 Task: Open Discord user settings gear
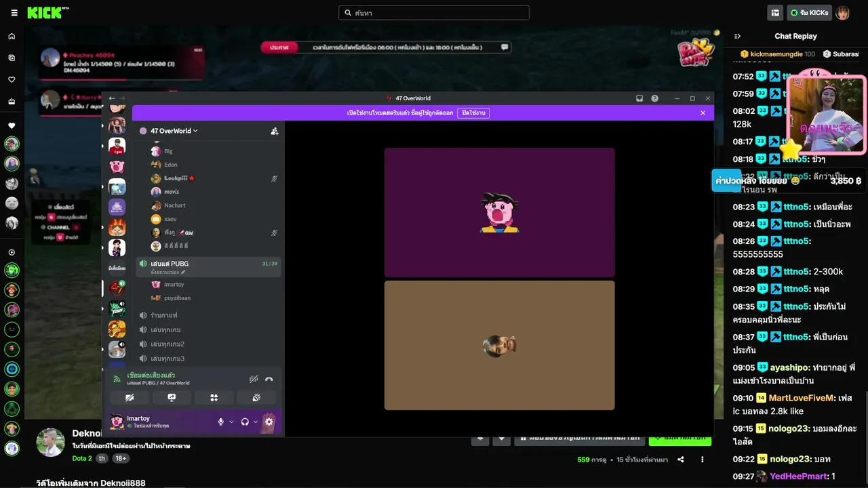tap(269, 422)
